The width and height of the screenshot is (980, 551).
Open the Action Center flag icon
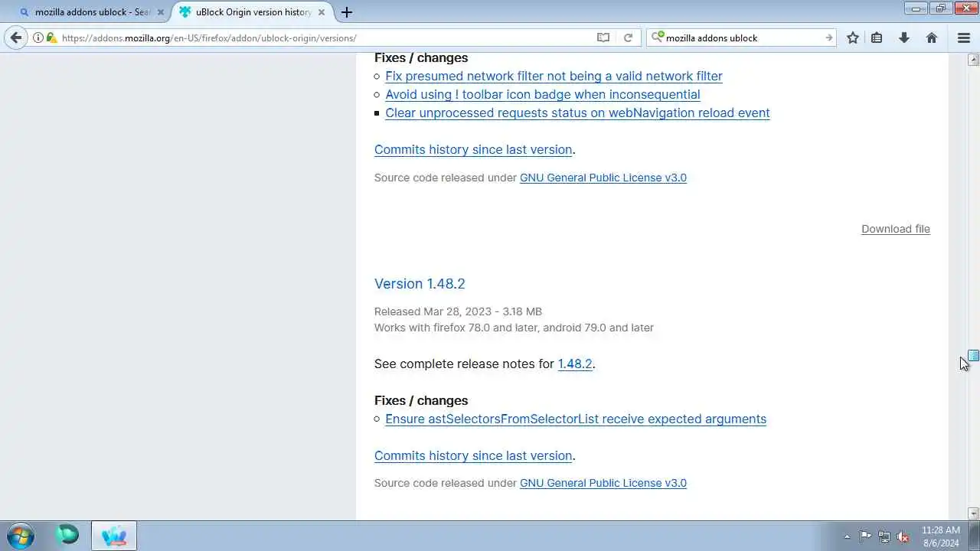coord(865,536)
